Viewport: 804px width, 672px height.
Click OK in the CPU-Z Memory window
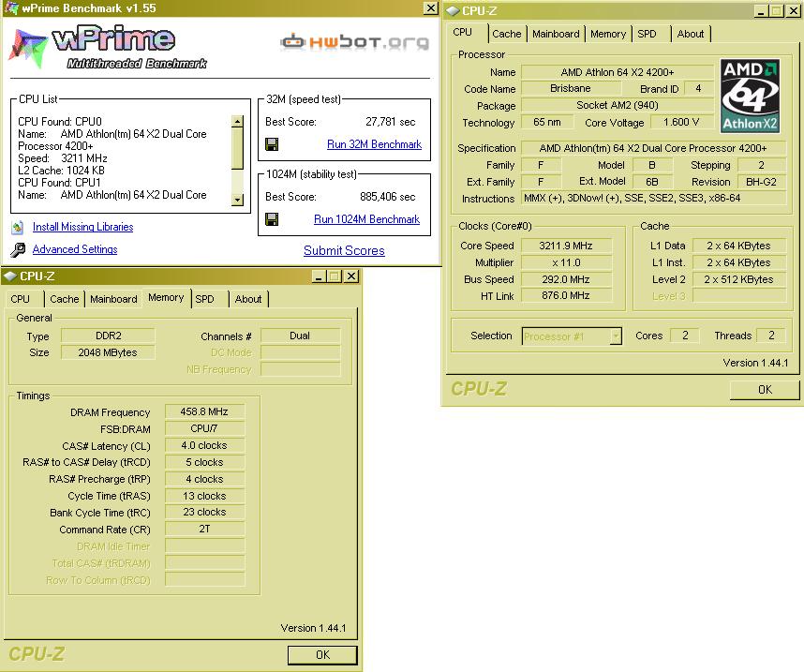[x=322, y=655]
